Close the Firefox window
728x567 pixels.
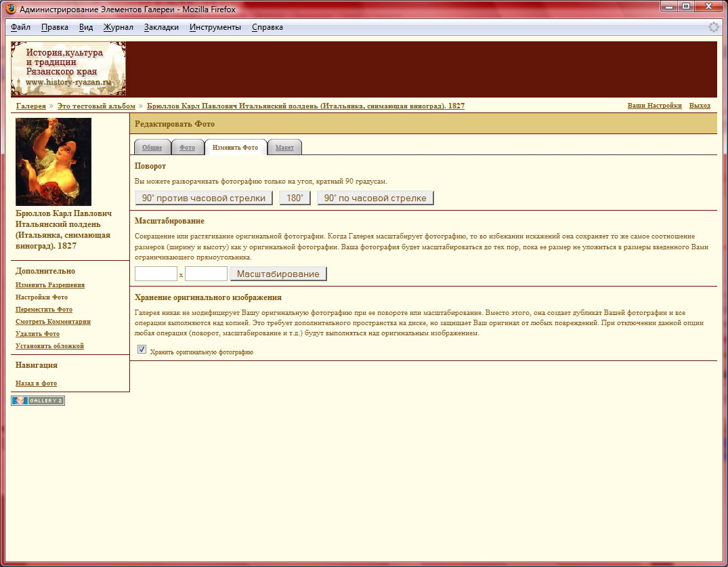pyautogui.click(x=709, y=7)
